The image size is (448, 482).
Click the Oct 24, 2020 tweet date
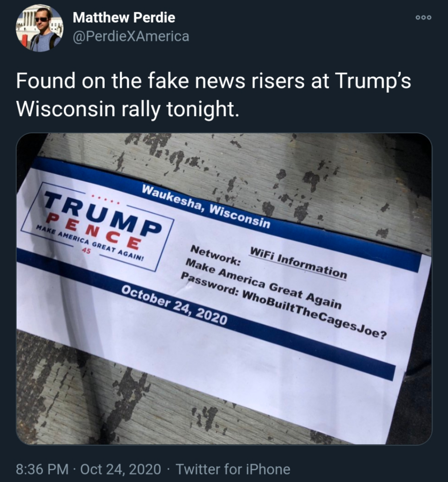coord(120,469)
